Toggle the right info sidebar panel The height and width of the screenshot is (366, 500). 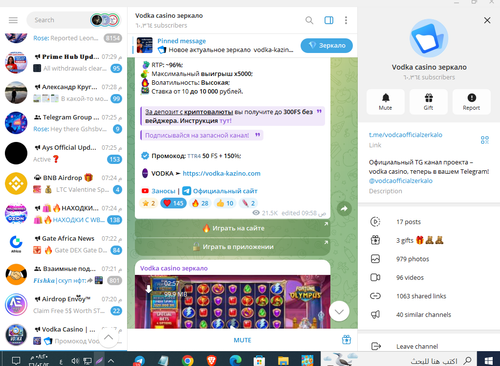pos(329,20)
